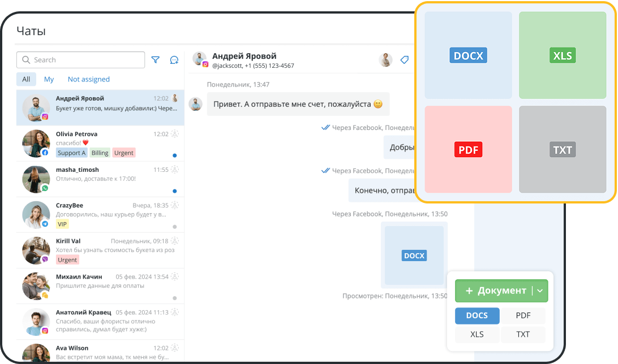Viewport: 618px width, 364px height.
Task: Select TXT option under the Document button
Action: point(523,335)
